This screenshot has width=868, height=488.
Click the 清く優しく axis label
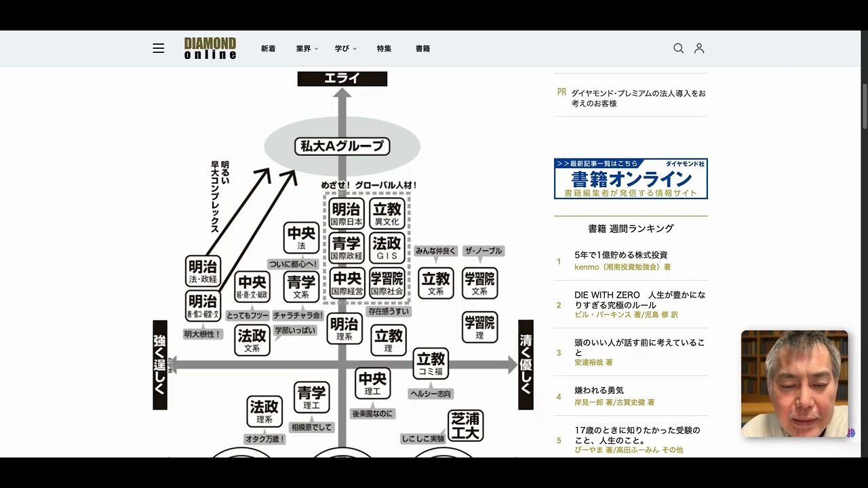526,365
